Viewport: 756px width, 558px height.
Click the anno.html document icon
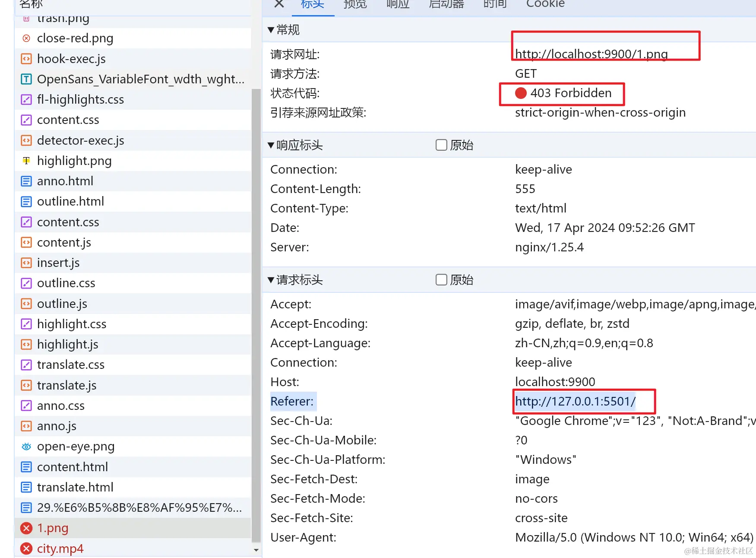26,181
